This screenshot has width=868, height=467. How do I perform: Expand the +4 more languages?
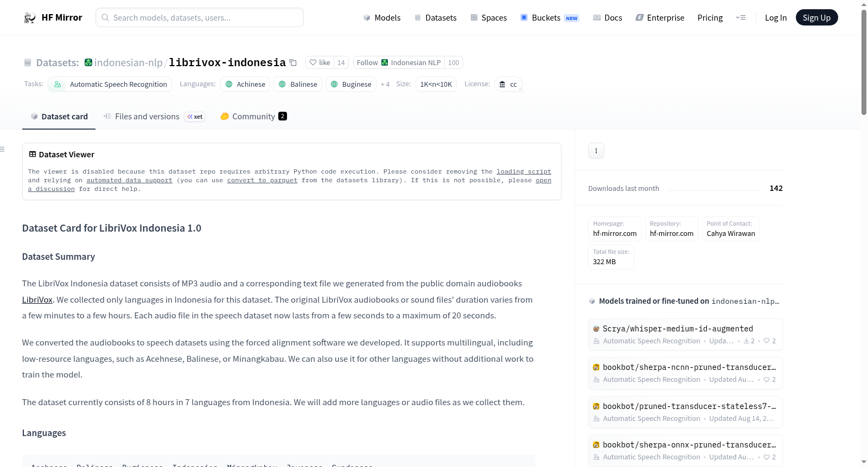pyautogui.click(x=385, y=84)
